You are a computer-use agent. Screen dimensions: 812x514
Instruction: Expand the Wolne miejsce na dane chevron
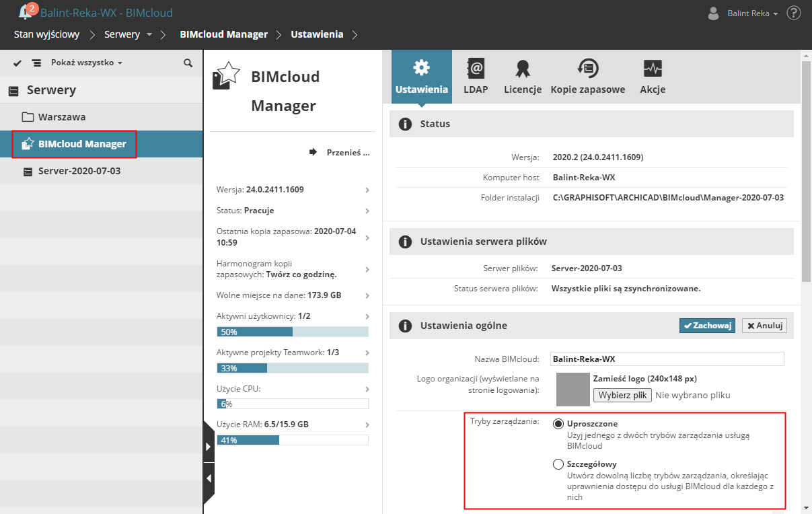click(x=367, y=296)
